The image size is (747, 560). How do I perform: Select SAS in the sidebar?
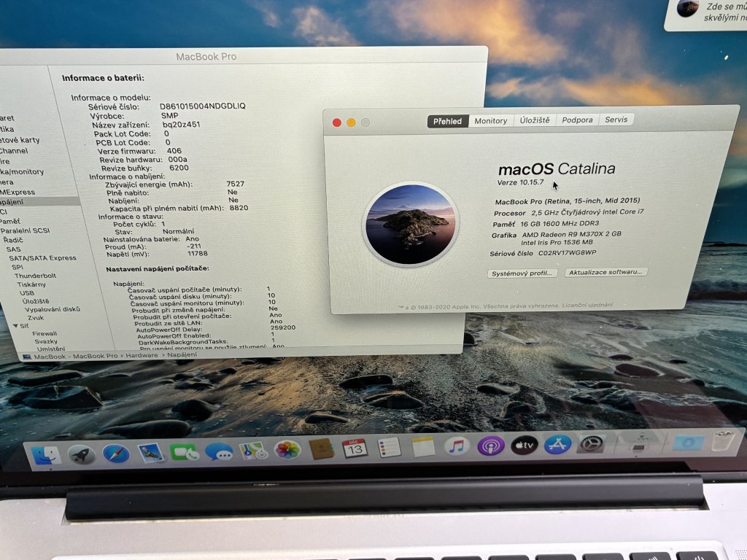(x=13, y=249)
